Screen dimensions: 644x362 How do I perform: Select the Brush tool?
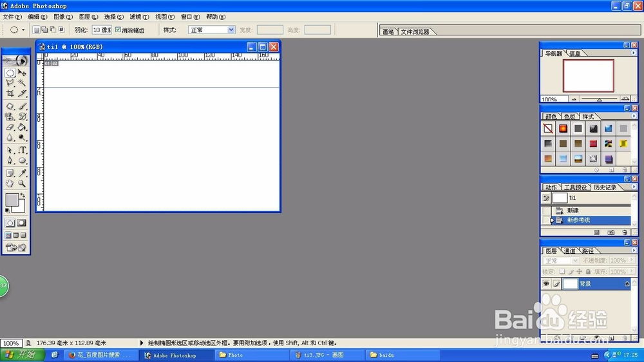pos(22,106)
